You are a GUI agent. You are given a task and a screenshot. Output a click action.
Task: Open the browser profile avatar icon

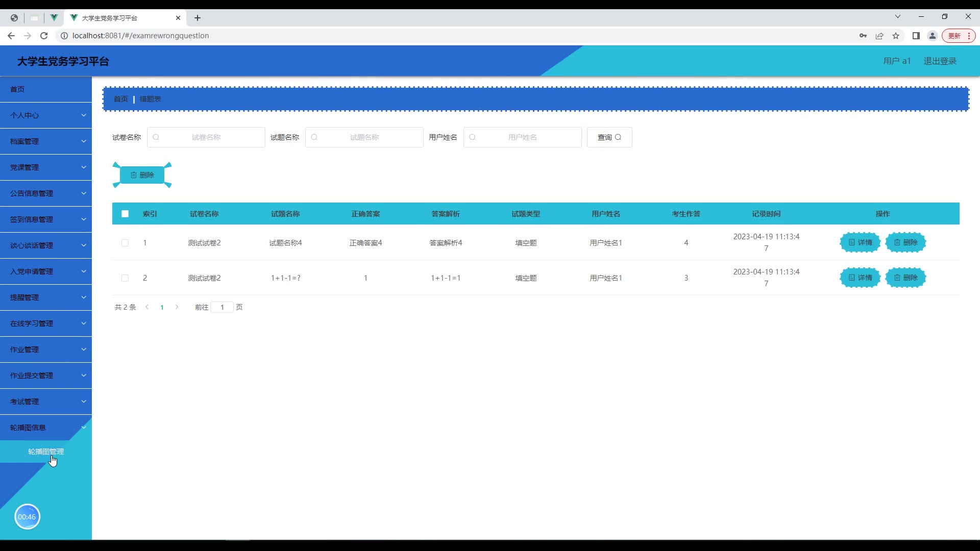[933, 36]
